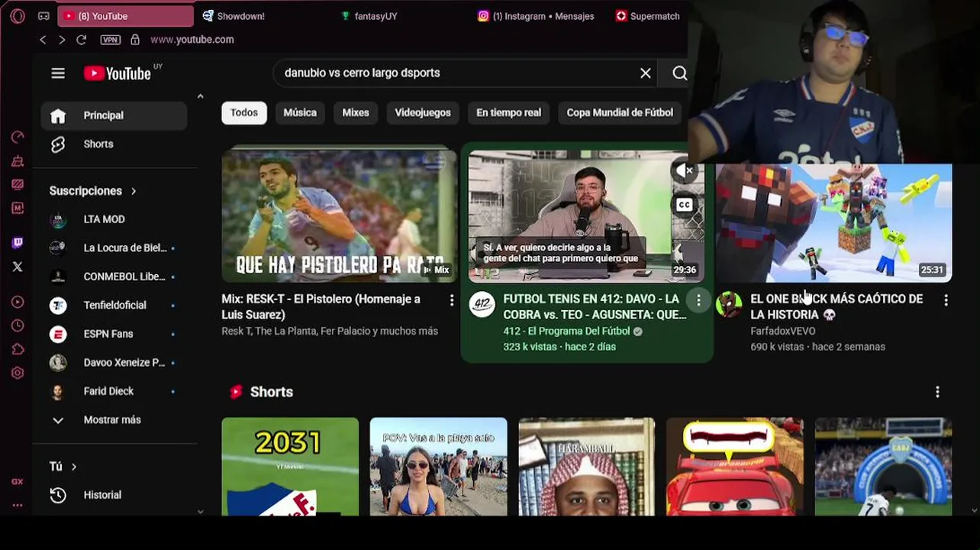Screen dimensions: 980x550
Task: Open Shorts in YouTube sidebar
Action: tap(114, 144)
